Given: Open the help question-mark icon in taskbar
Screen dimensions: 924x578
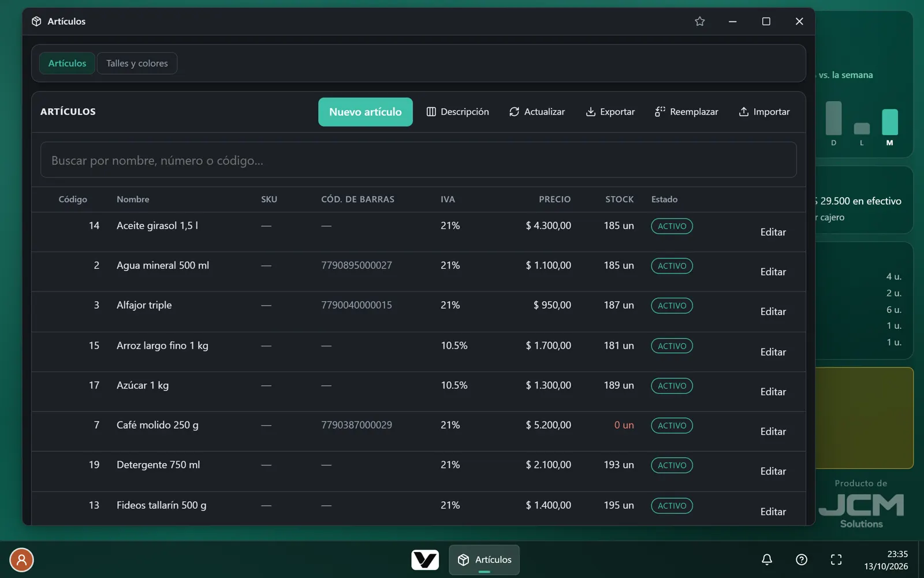Looking at the screenshot, I should [x=802, y=560].
